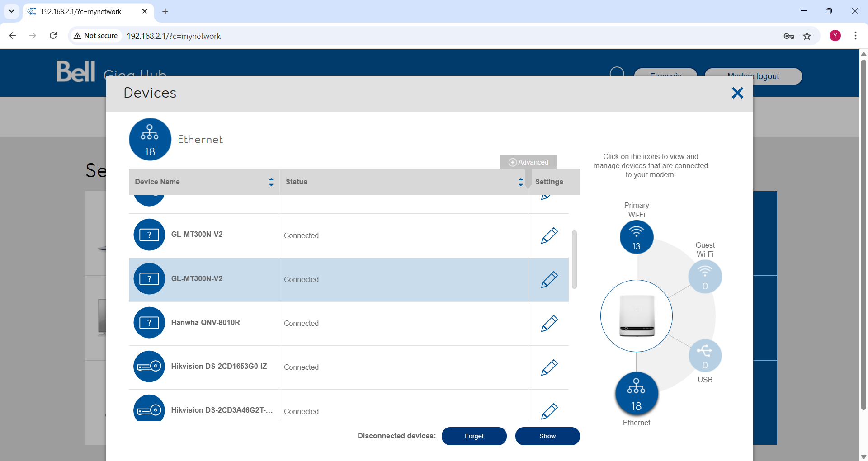Click the Hikvision DS-2CD1653G0-IZ camera icon
Image resolution: width=868 pixels, height=461 pixels.
point(149,367)
